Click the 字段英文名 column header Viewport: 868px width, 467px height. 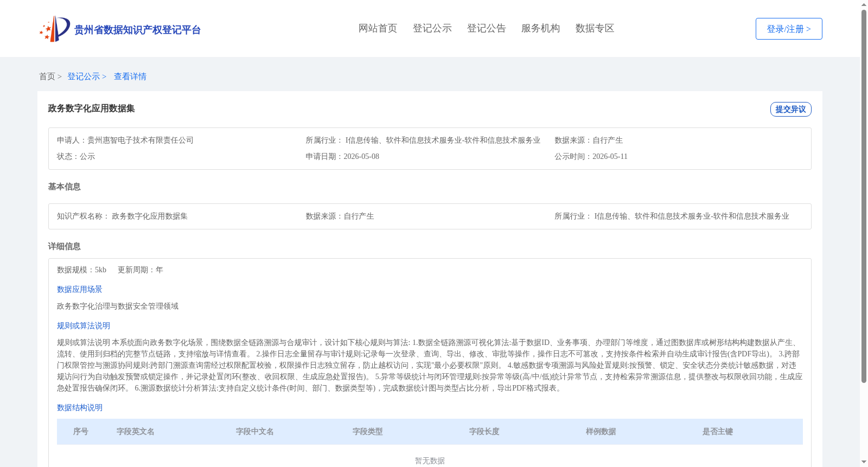(136, 432)
